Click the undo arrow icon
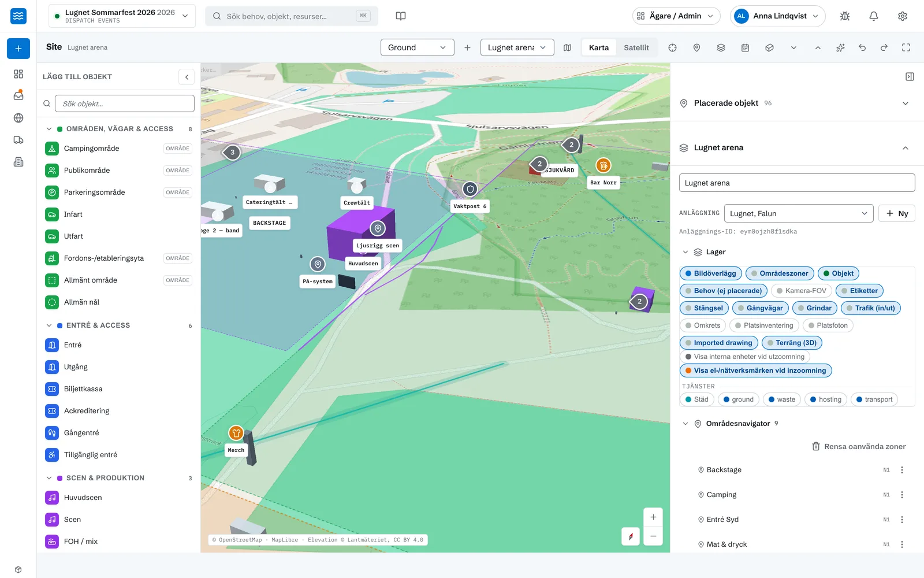This screenshot has width=924, height=578. pos(862,48)
